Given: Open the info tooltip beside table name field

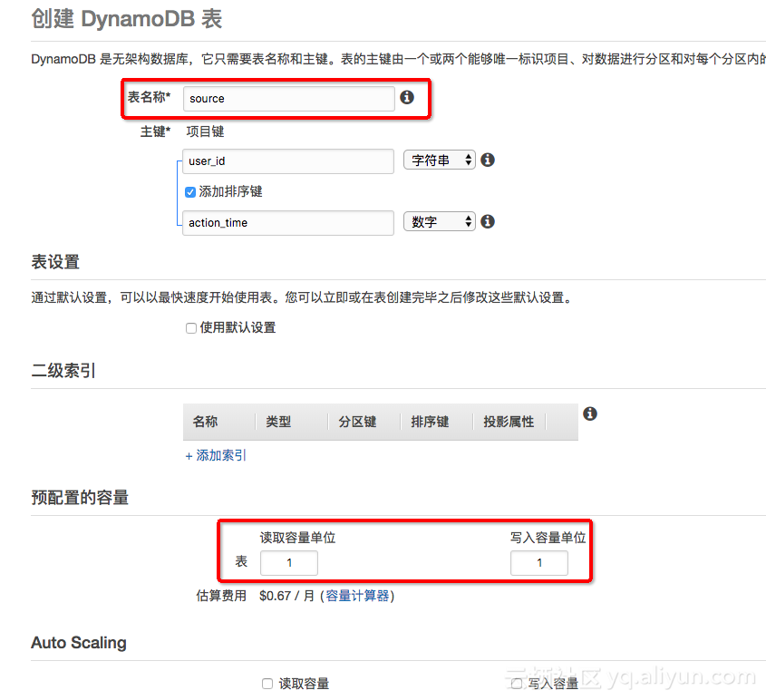Looking at the screenshot, I should pyautogui.click(x=406, y=97).
